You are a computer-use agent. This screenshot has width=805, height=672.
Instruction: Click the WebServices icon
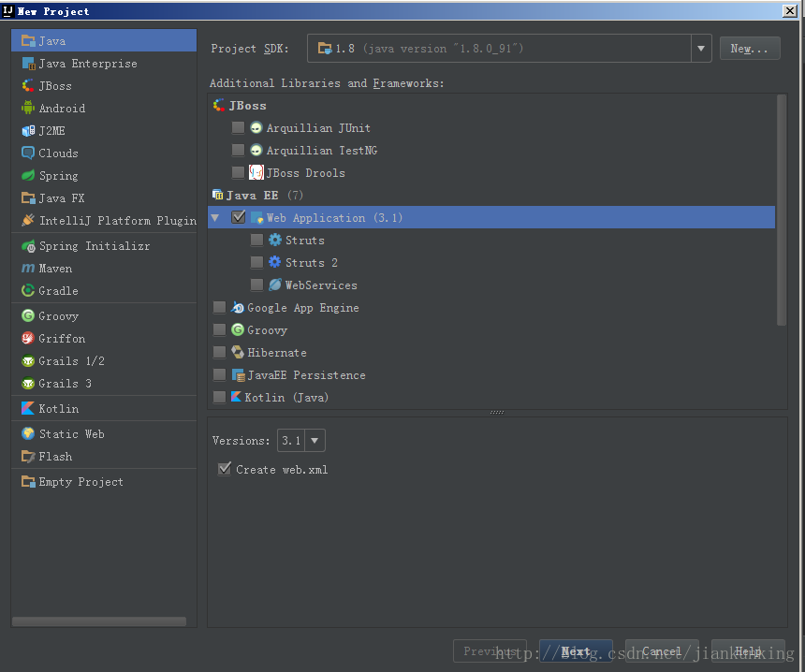coord(275,285)
